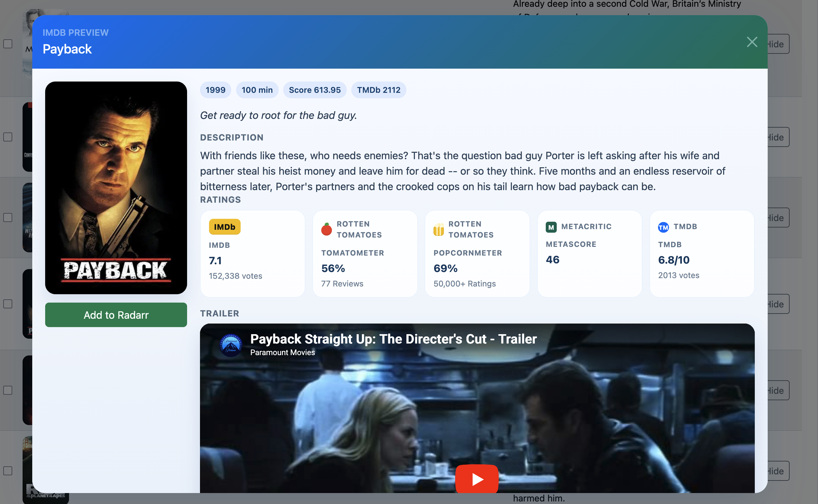Click the Score 613.95 chip
Viewport: 818px width, 504px height.
coord(315,90)
